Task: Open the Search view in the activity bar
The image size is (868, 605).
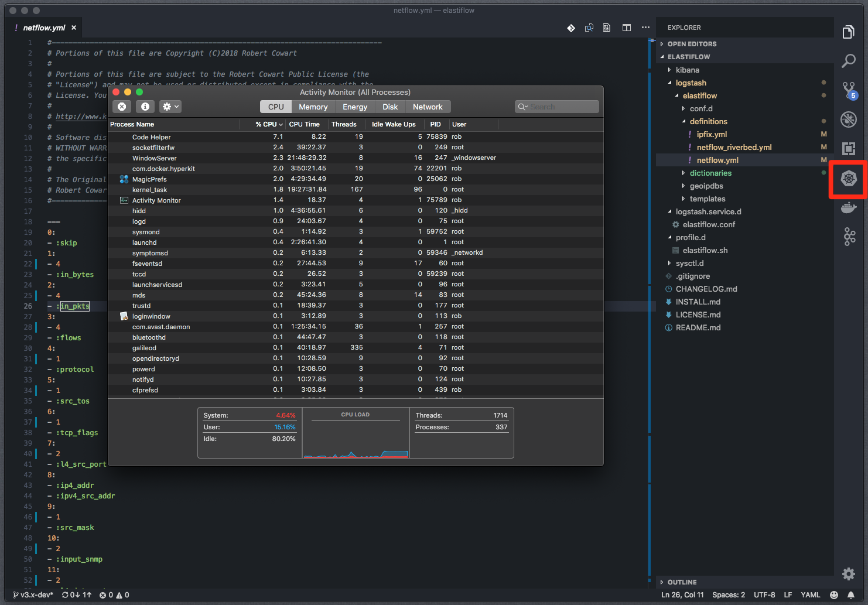Action: pyautogui.click(x=849, y=61)
